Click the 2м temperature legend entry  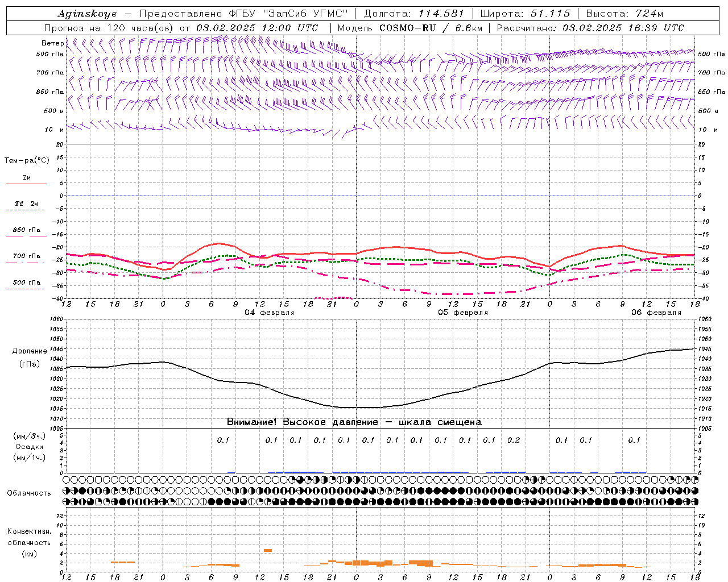point(27,178)
